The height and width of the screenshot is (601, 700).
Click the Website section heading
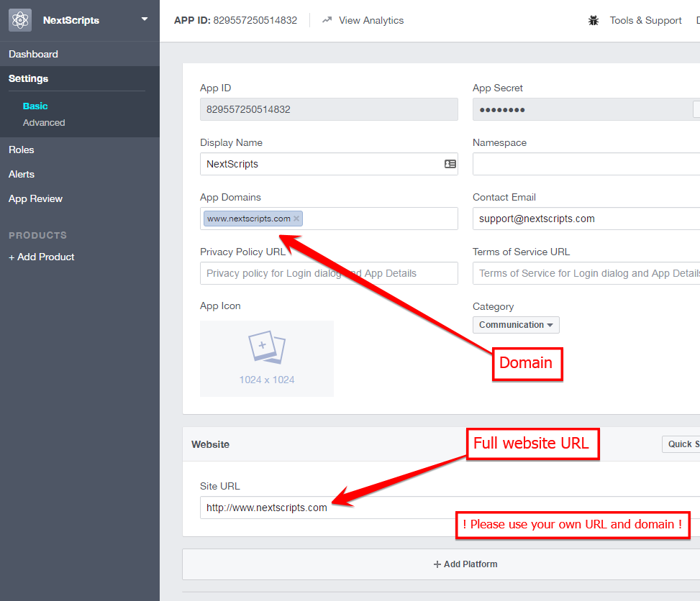[210, 444]
